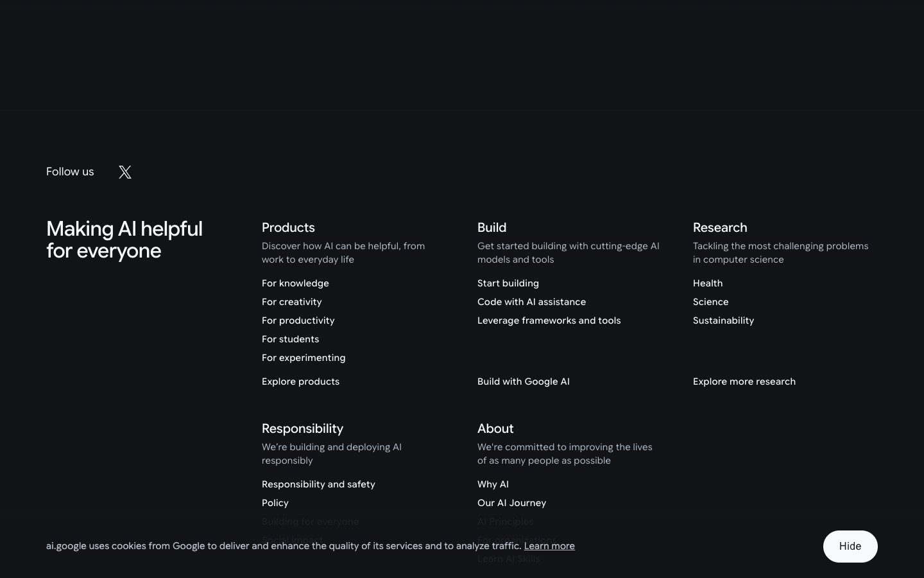Open the For experimenting link

pos(304,358)
